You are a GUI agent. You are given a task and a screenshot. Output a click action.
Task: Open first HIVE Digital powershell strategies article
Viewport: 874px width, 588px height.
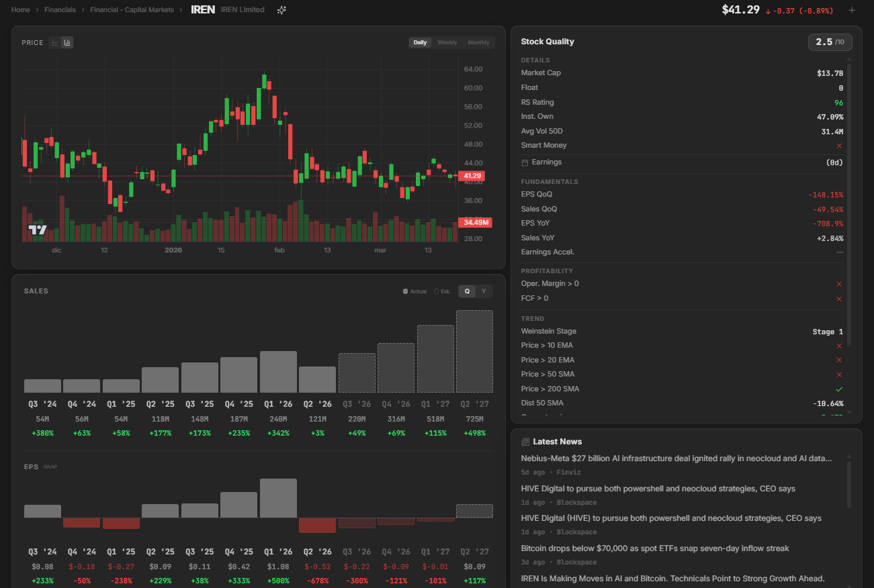pos(658,489)
